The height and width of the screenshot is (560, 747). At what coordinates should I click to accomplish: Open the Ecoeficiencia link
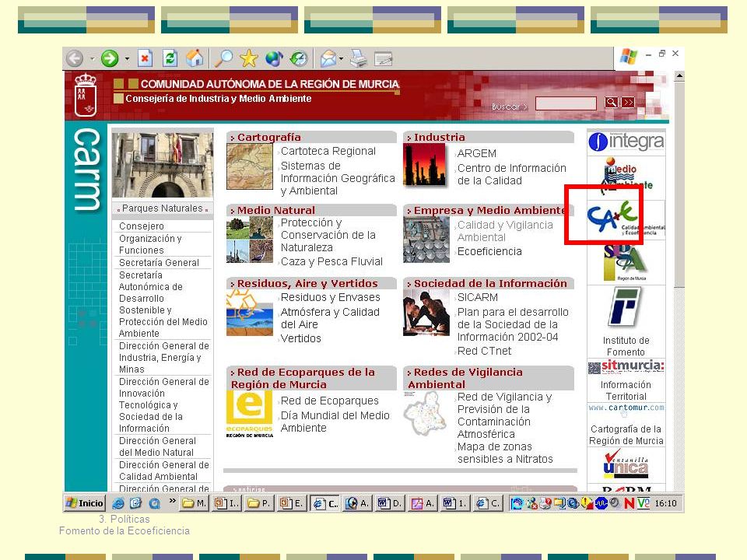point(489,251)
